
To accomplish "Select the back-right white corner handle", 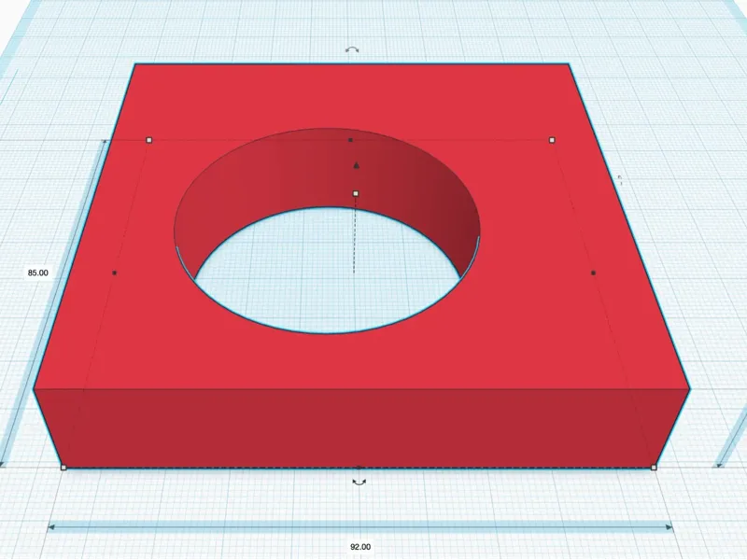I will coord(552,140).
